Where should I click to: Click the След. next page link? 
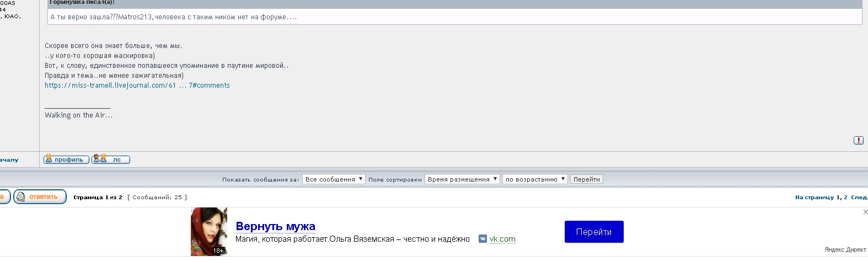859,198
